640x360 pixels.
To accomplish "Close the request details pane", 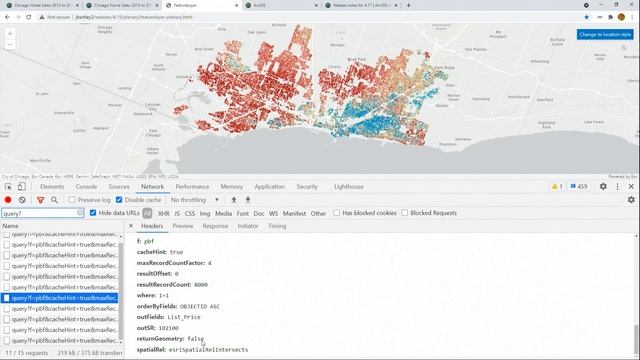I will (131, 226).
